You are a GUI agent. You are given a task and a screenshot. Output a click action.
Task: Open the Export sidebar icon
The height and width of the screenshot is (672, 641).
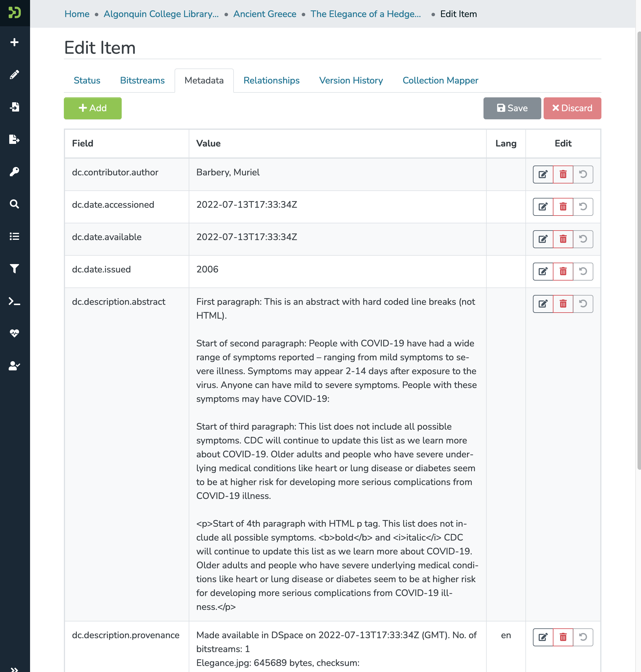14,139
